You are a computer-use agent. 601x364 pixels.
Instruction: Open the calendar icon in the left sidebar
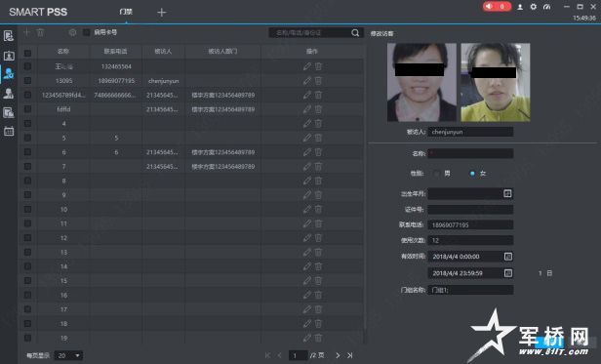(9, 131)
